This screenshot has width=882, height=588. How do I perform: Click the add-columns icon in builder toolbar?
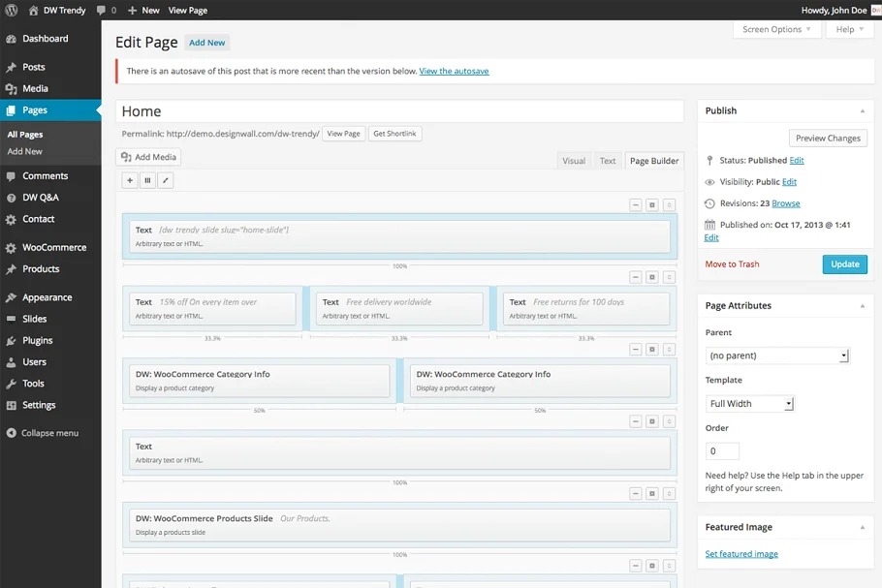147,180
